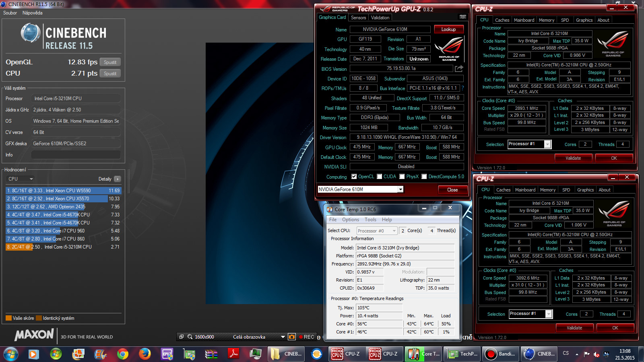Launch the media player taskbar icon

point(33,354)
